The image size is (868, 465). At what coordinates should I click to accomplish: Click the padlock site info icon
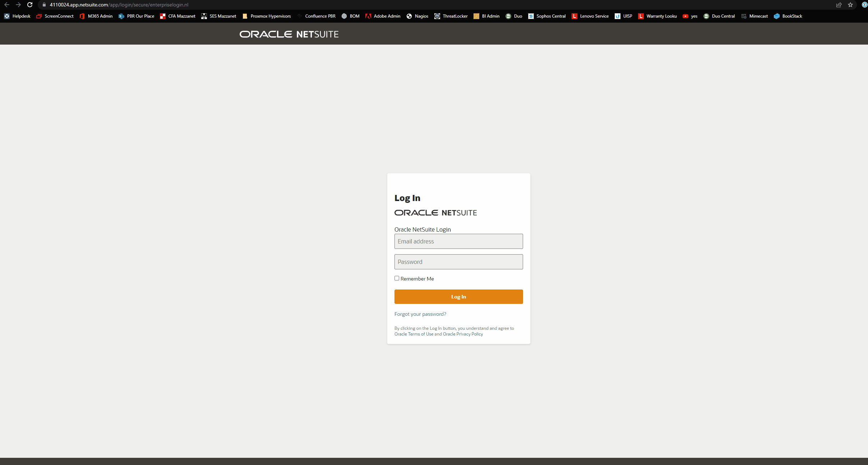pos(44,5)
